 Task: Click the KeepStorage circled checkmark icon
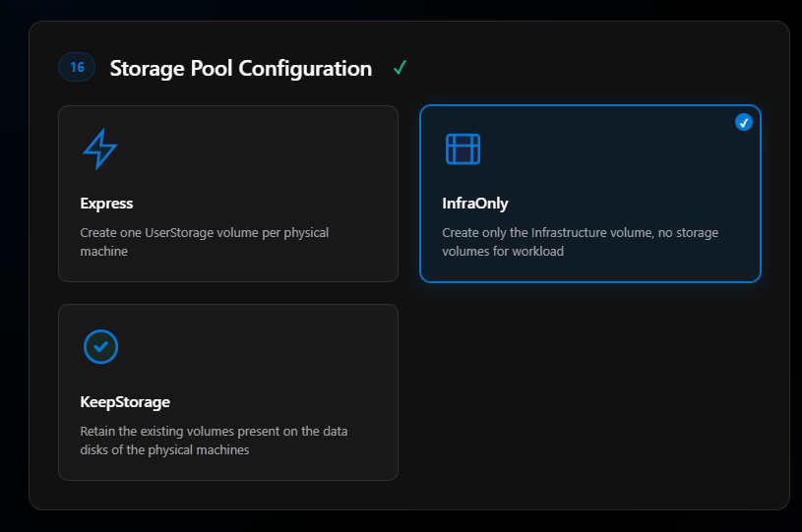pyautogui.click(x=99, y=347)
